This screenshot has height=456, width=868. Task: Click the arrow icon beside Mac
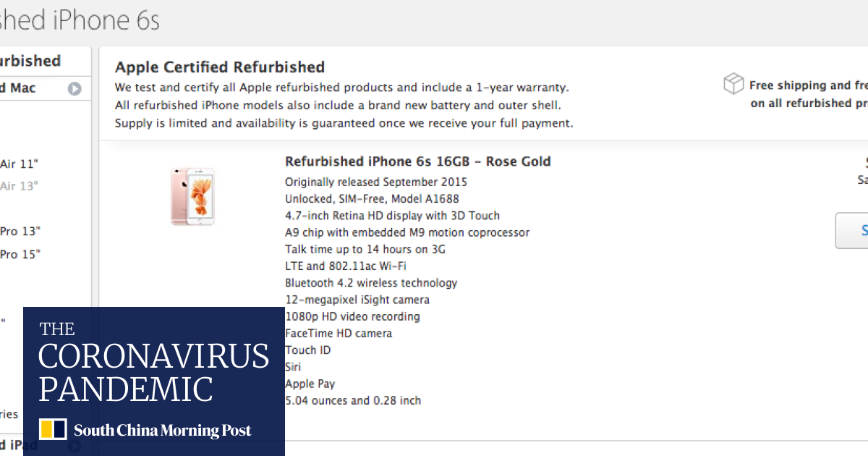(x=75, y=89)
